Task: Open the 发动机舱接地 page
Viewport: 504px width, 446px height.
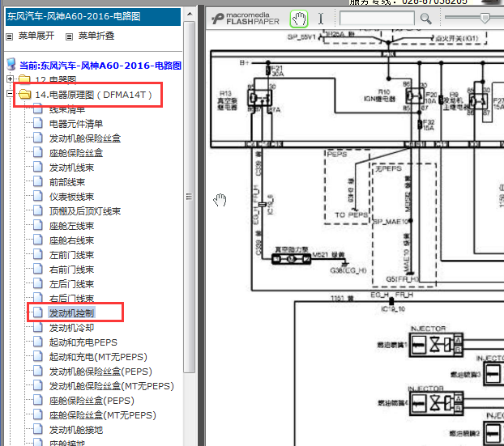Action: (76, 430)
